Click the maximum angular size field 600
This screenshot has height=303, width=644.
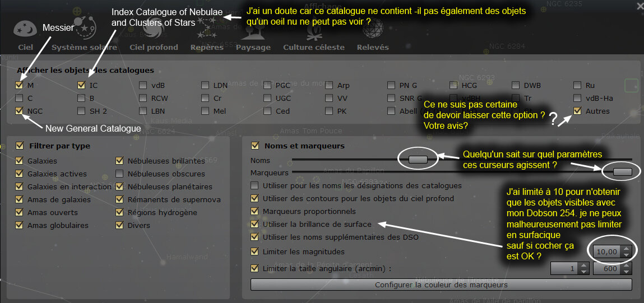point(606,268)
